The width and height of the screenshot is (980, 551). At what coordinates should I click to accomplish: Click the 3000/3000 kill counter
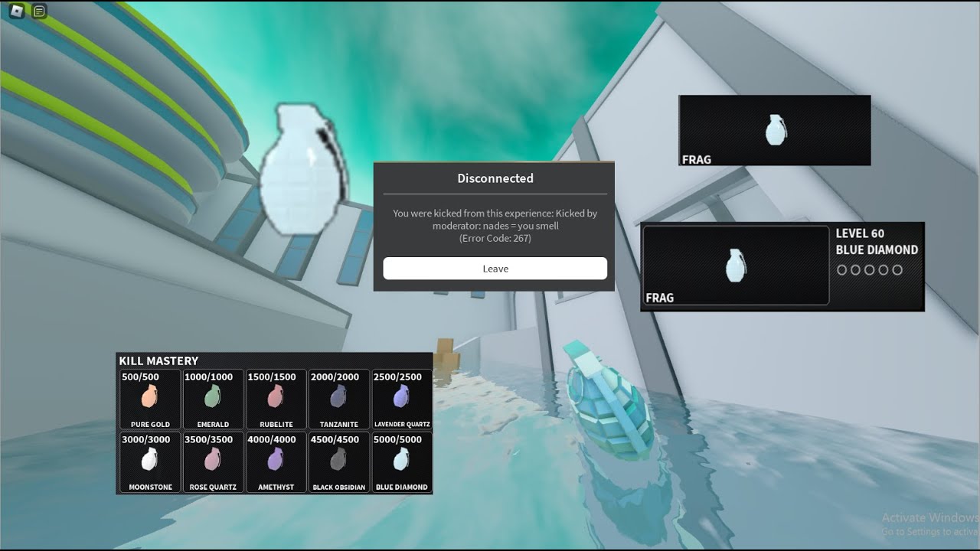[x=145, y=439]
